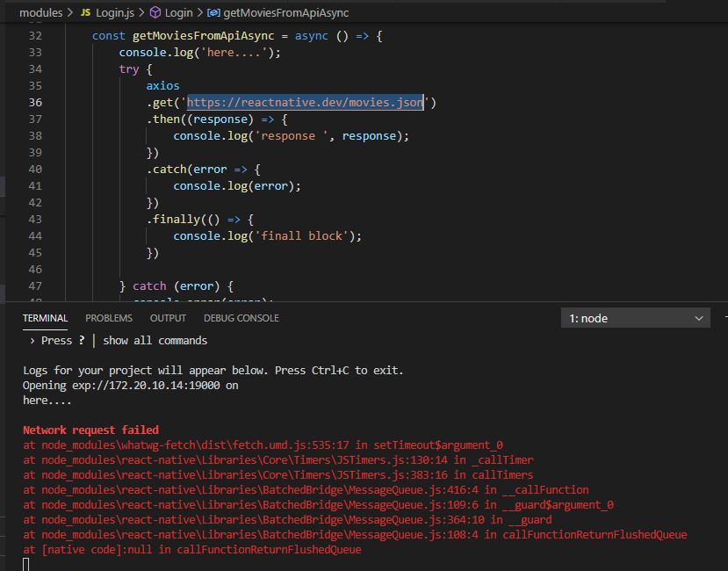Click "console.log('response ', response);" on line 38
728x571 pixels.
click(x=291, y=136)
